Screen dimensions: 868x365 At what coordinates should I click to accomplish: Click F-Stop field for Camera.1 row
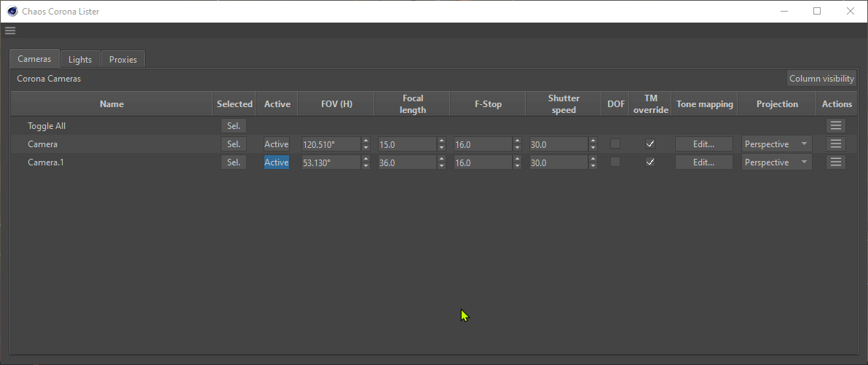(x=483, y=163)
